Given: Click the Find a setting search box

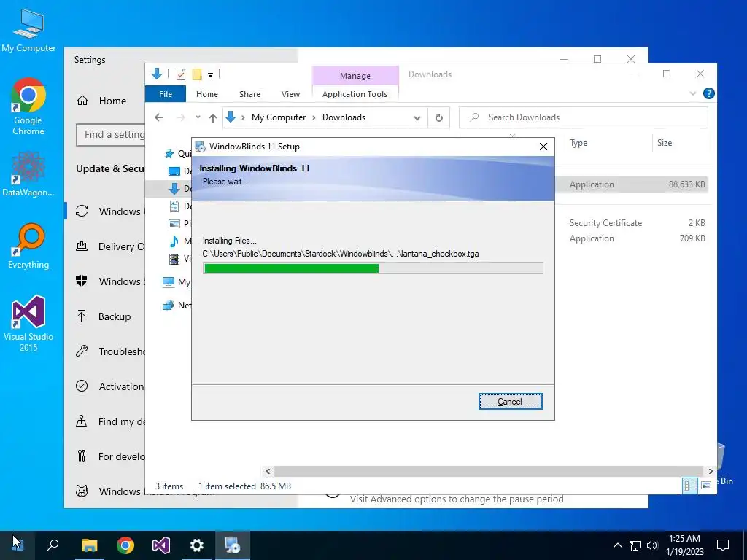Looking at the screenshot, I should pyautogui.click(x=111, y=135).
